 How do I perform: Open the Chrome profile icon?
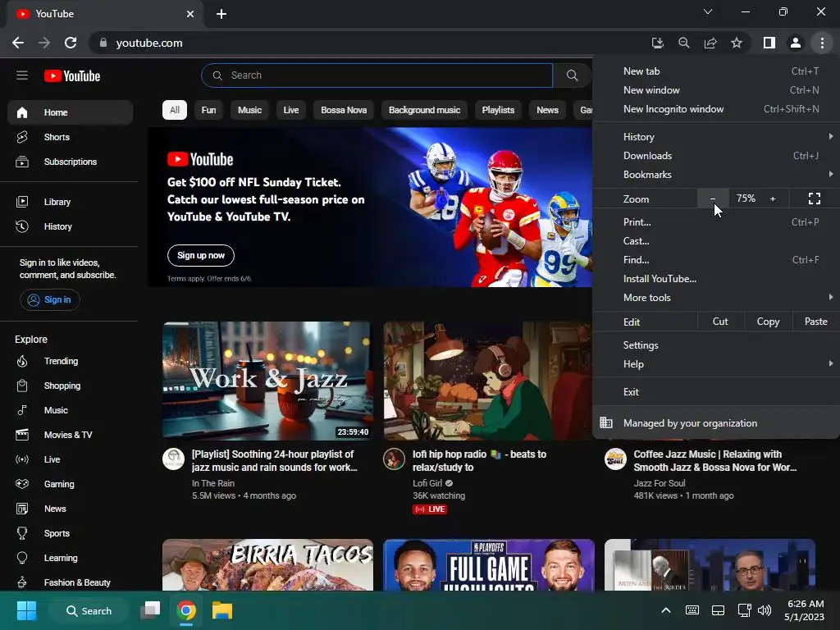point(796,43)
